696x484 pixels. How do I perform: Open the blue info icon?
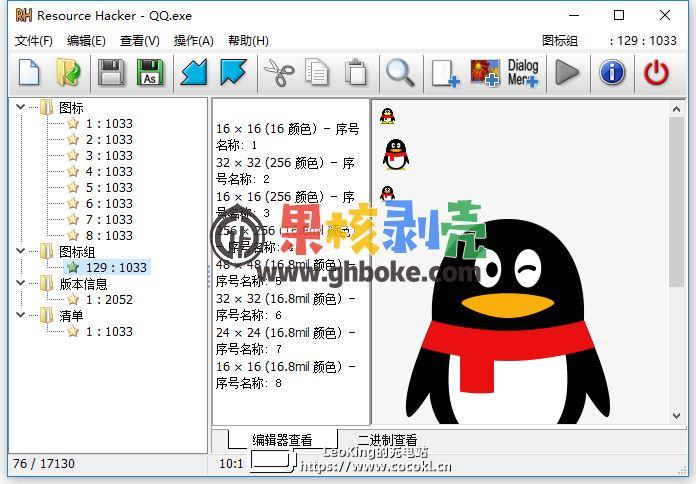coord(612,72)
